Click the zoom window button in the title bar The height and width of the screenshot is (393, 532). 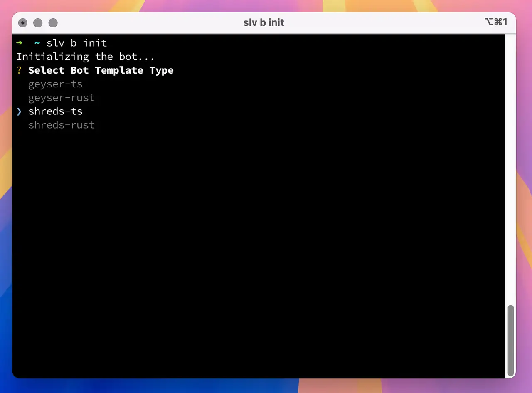coord(53,23)
